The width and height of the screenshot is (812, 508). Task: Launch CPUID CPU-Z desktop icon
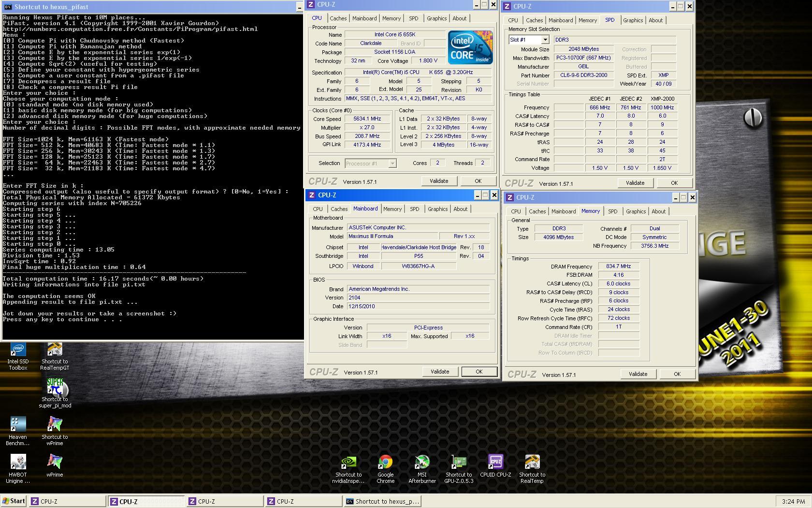495,466
